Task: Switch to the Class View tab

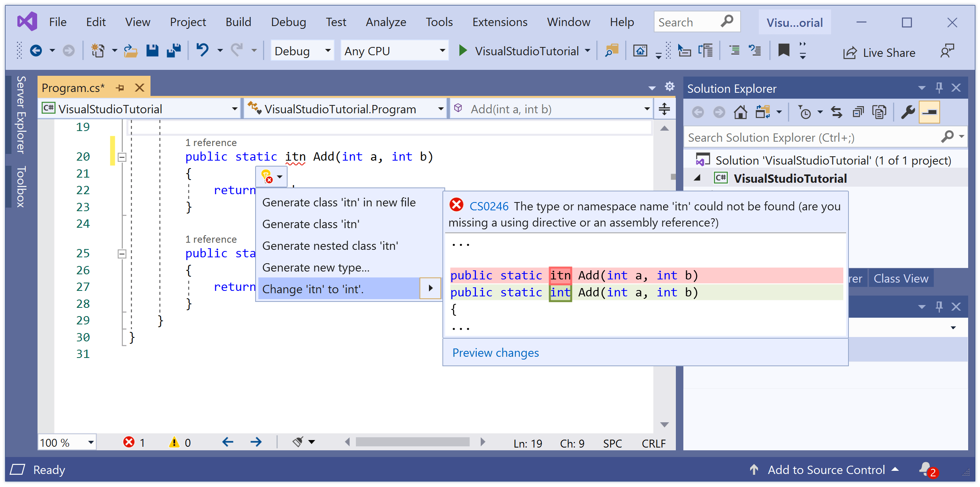Action: pos(901,278)
